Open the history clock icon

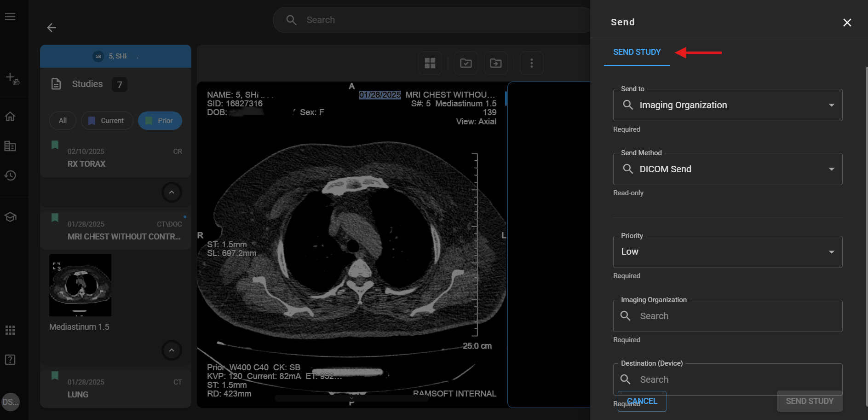click(x=10, y=175)
